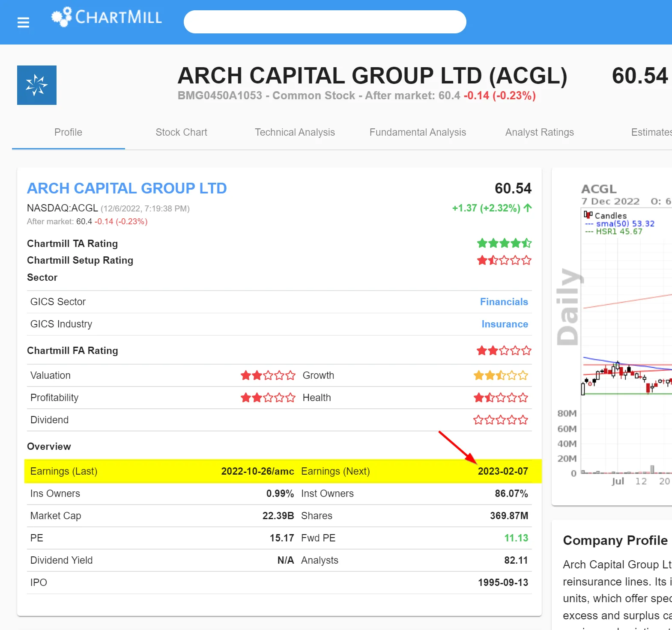Click the Earnings (Last) value 2022-10-26/amc

click(257, 471)
